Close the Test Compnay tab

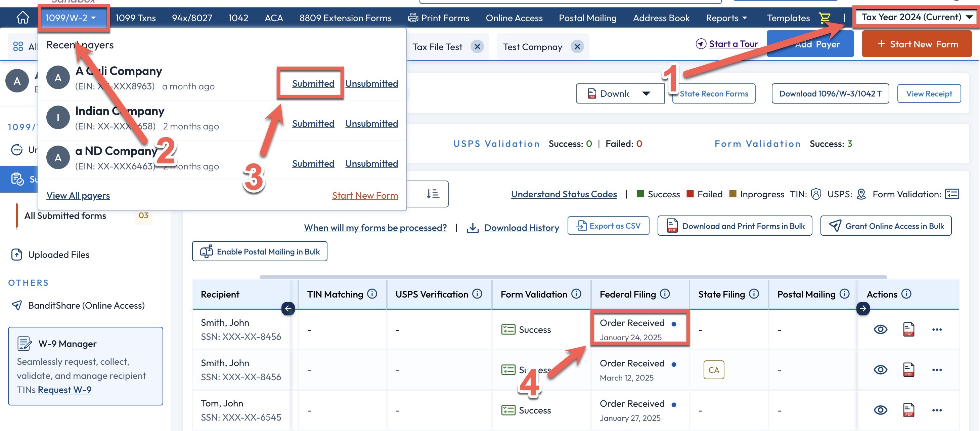point(577,47)
